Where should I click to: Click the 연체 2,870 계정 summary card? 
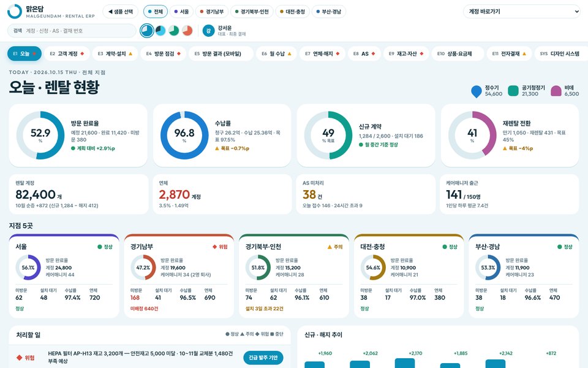point(222,194)
